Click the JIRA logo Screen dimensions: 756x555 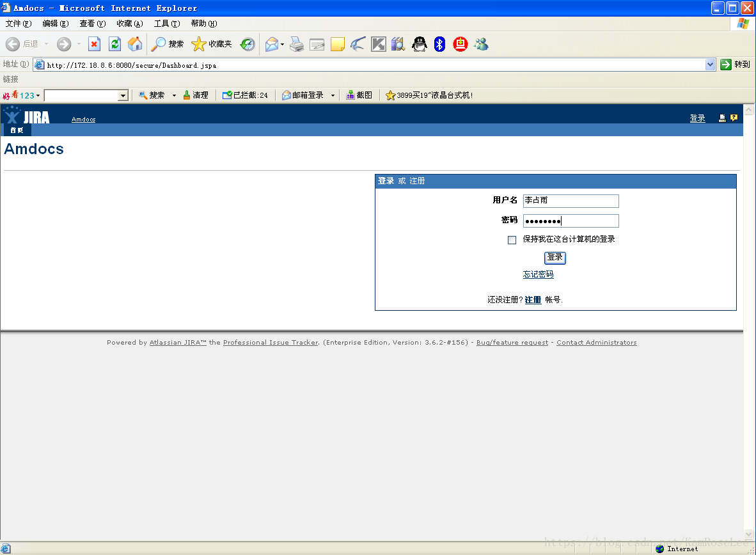[27, 116]
